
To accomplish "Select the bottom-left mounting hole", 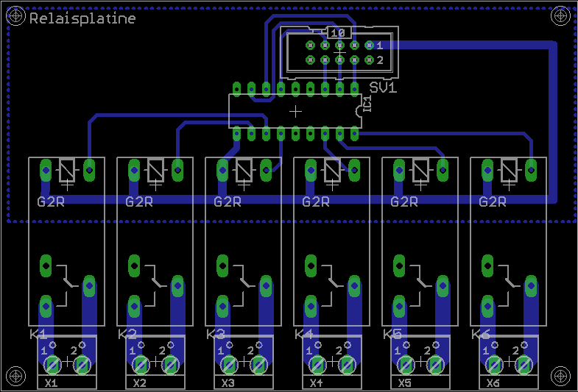I will coord(16,376).
